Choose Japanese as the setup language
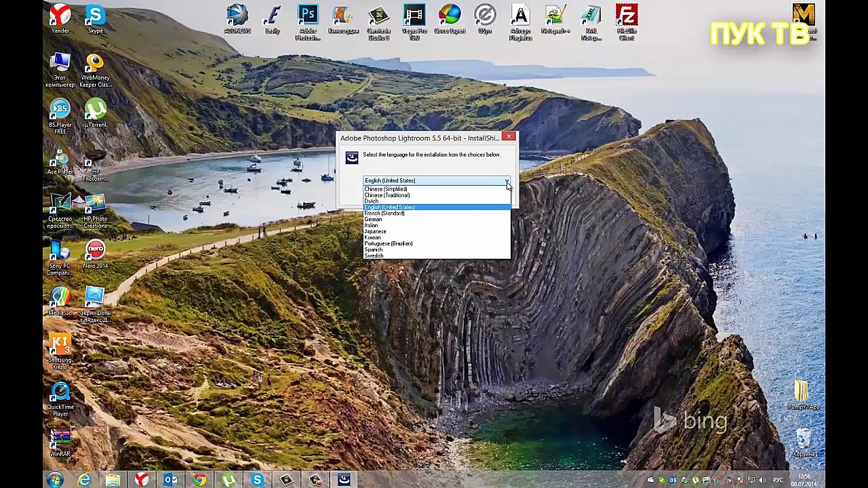 point(437,232)
